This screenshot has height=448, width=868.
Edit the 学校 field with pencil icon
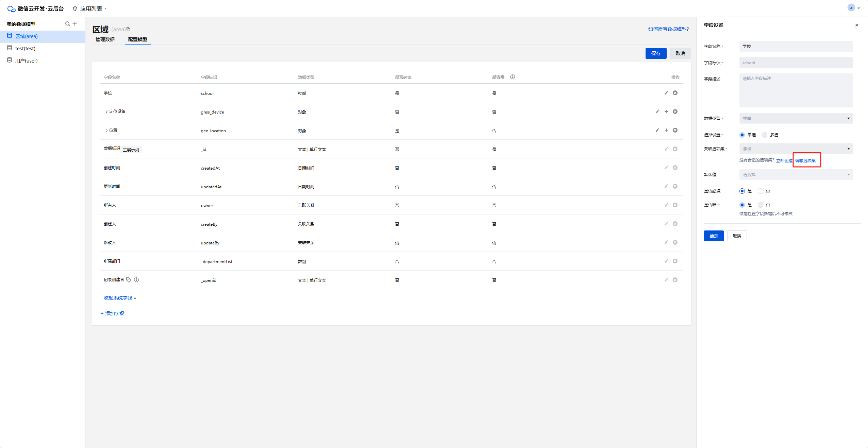pyautogui.click(x=666, y=93)
